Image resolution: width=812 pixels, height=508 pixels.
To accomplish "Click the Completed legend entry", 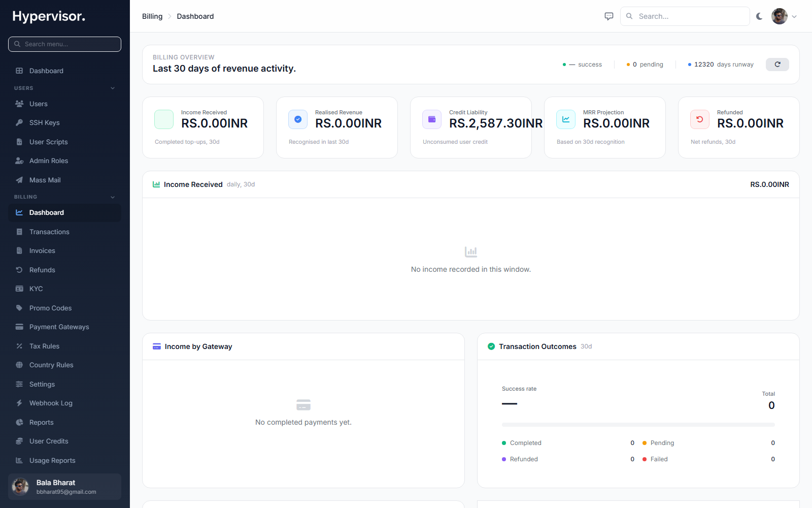I will pyautogui.click(x=568, y=443).
